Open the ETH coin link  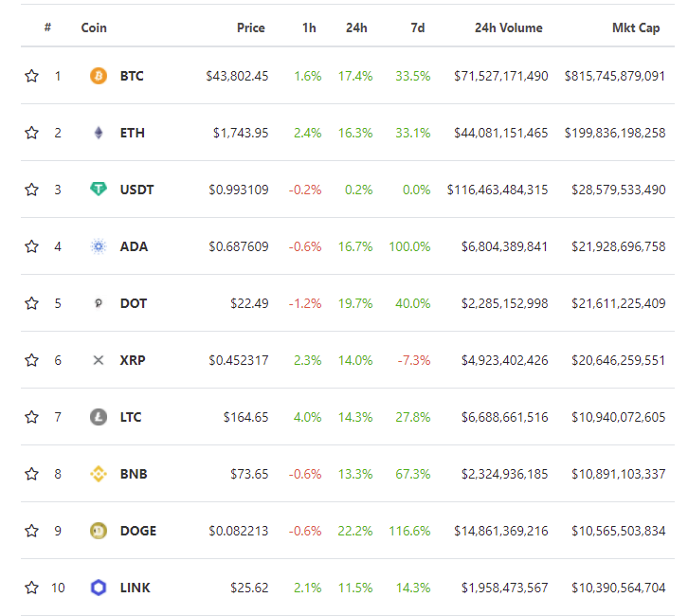133,133
